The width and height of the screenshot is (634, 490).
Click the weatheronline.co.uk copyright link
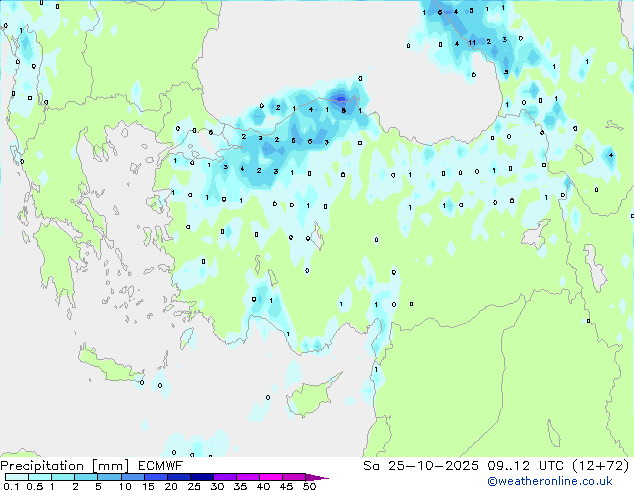tap(550, 481)
